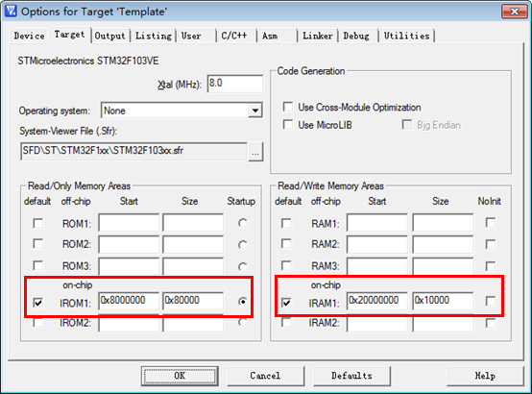Toggle the Big Endian checkbox
Image resolution: width=532 pixels, height=394 pixels.
pos(407,125)
